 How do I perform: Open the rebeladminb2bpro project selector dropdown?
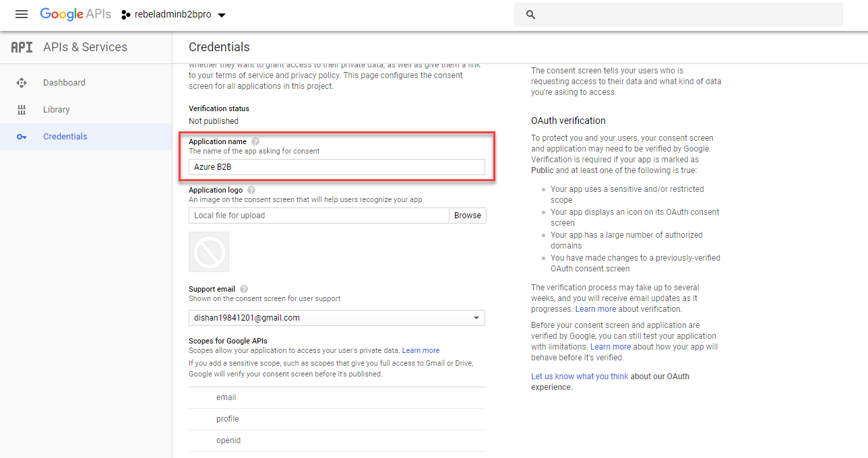click(x=174, y=15)
